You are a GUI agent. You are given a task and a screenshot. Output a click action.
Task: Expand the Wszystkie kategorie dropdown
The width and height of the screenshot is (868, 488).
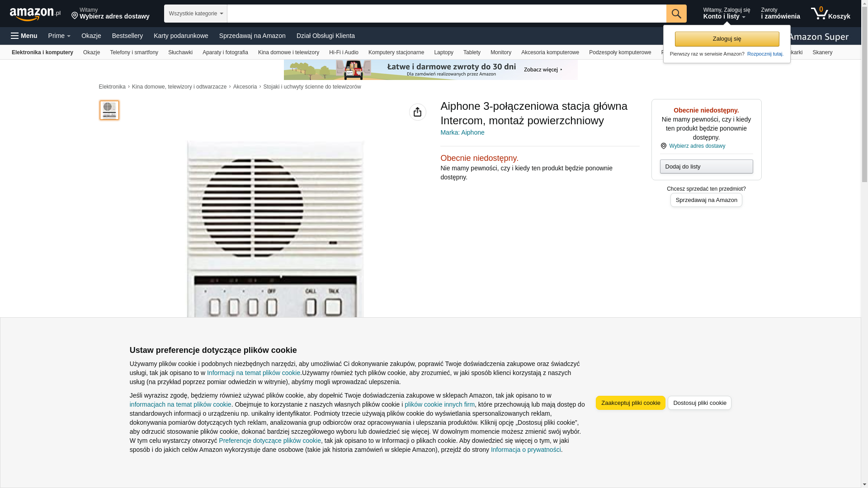[x=196, y=14]
